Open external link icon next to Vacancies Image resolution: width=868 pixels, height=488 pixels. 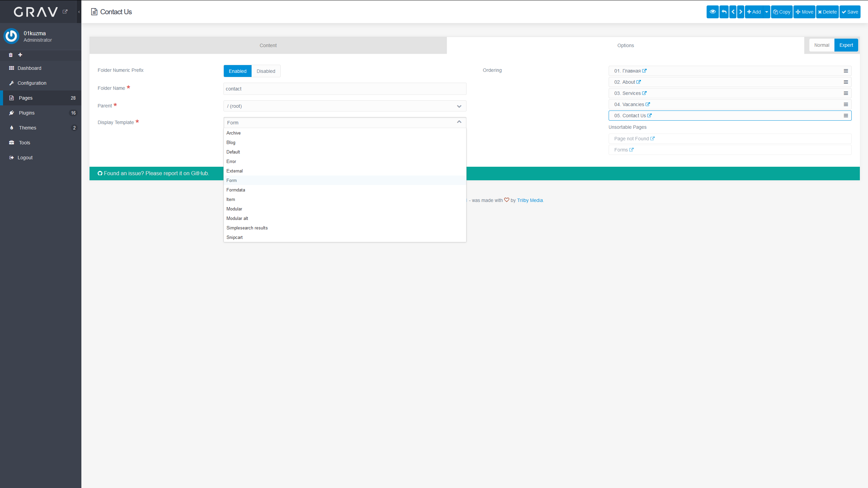pyautogui.click(x=648, y=104)
